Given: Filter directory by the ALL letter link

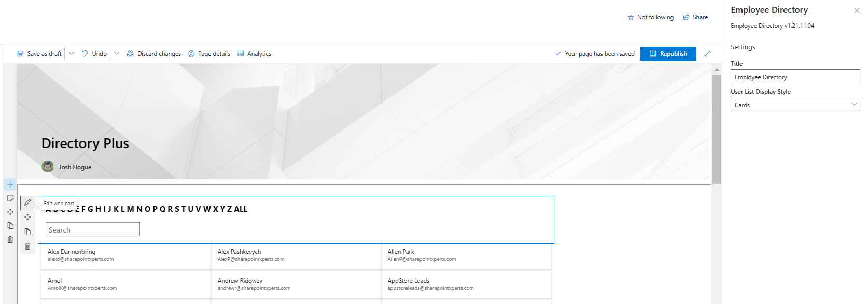Looking at the screenshot, I should coord(241,209).
